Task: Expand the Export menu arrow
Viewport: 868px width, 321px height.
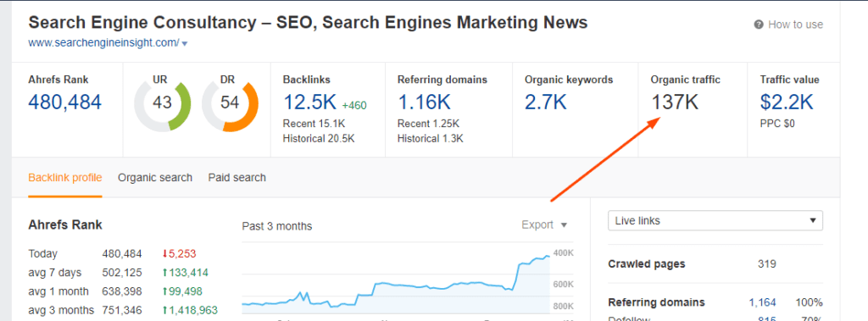Action: 564,224
